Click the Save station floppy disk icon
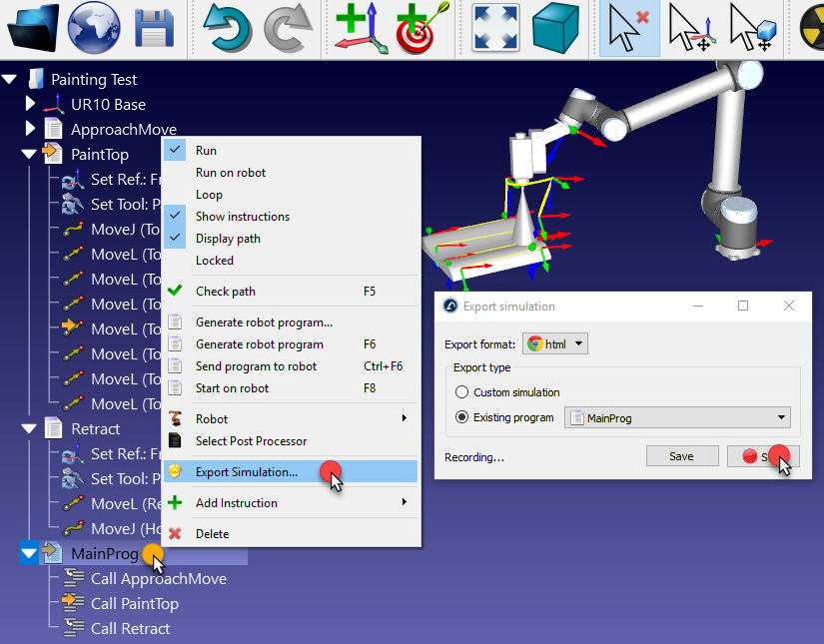824x644 pixels. 155,28
